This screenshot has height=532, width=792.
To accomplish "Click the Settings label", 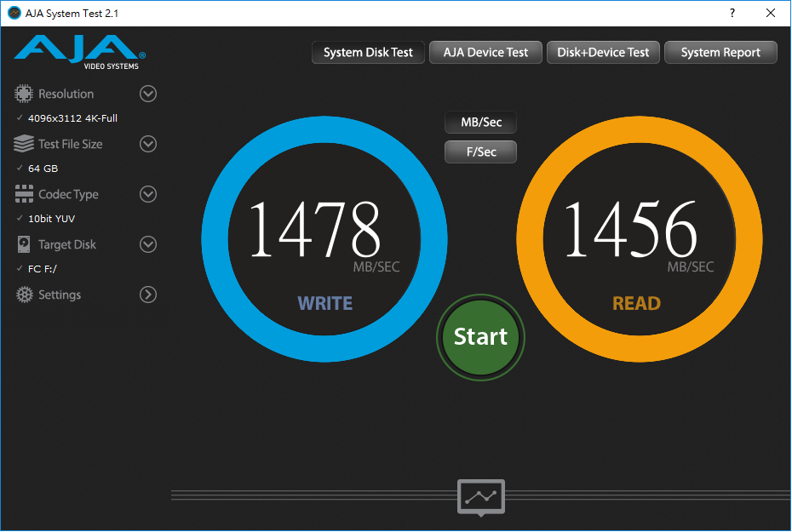I will [60, 295].
